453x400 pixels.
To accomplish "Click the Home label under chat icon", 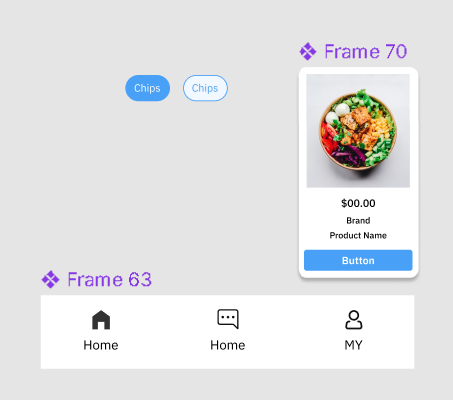I will [228, 345].
